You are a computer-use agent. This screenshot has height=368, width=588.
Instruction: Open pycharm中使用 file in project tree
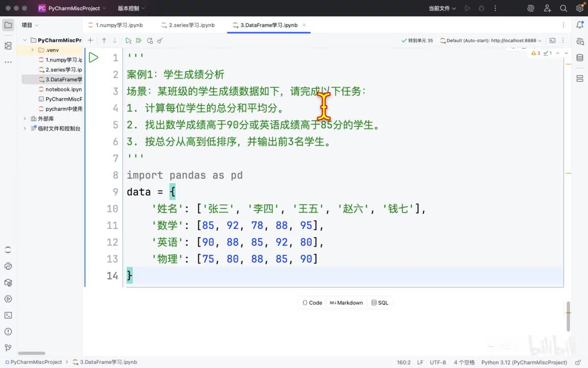(x=60, y=109)
